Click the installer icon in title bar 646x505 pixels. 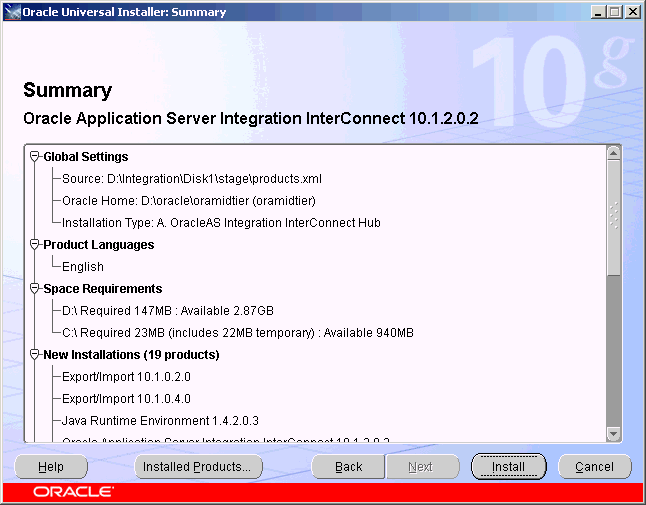[x=12, y=12]
